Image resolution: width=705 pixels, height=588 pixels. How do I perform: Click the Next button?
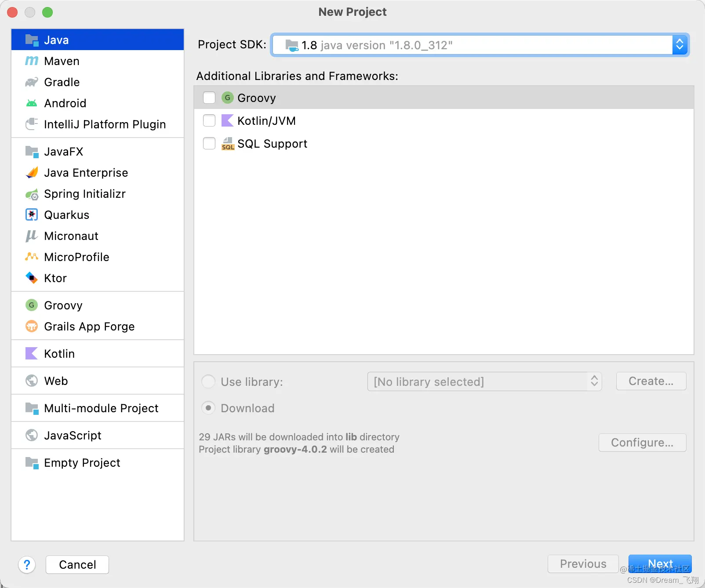click(660, 564)
